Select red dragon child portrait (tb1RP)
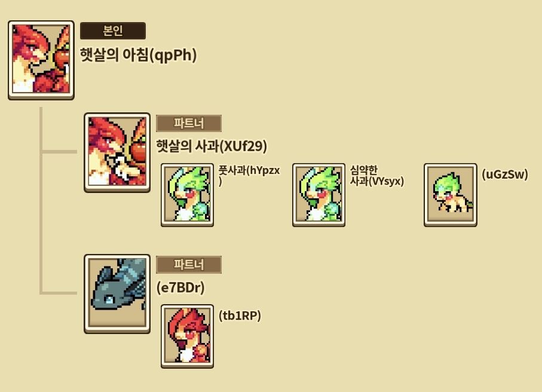The image size is (542, 392). click(188, 336)
